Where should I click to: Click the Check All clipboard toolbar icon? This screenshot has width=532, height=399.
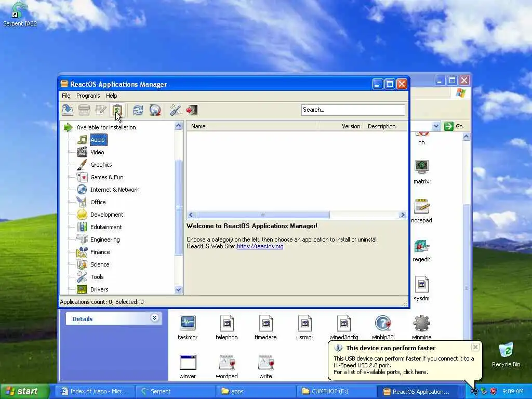[x=117, y=110]
